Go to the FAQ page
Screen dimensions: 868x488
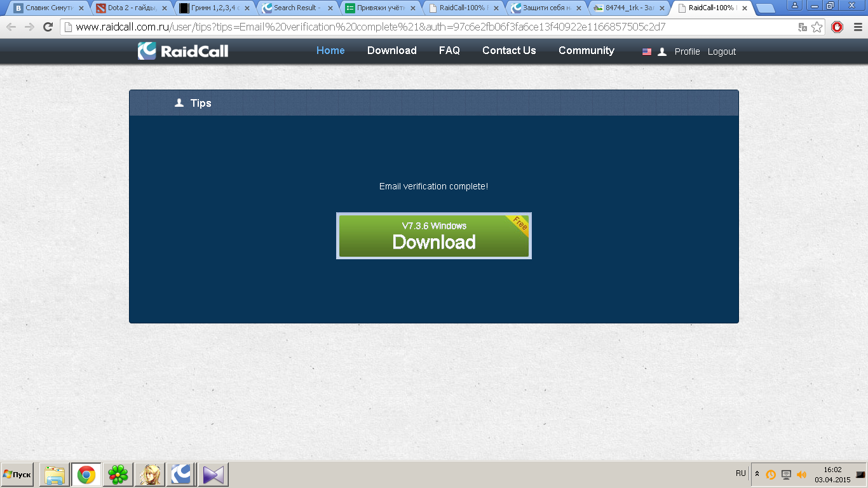click(449, 51)
